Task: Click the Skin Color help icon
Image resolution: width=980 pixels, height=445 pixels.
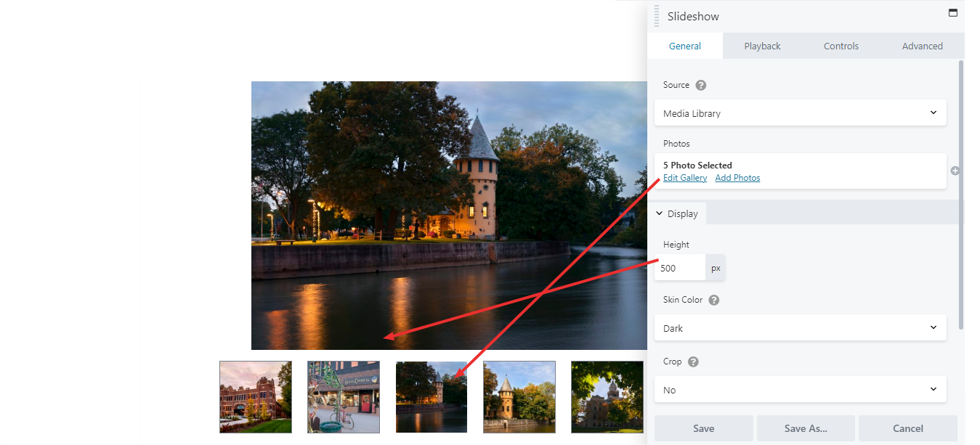Action: pos(714,300)
